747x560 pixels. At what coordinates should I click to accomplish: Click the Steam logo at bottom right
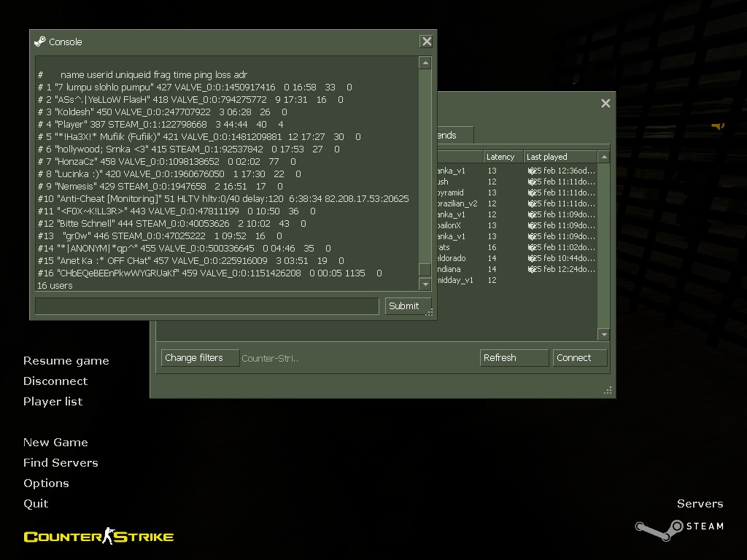[x=679, y=529]
